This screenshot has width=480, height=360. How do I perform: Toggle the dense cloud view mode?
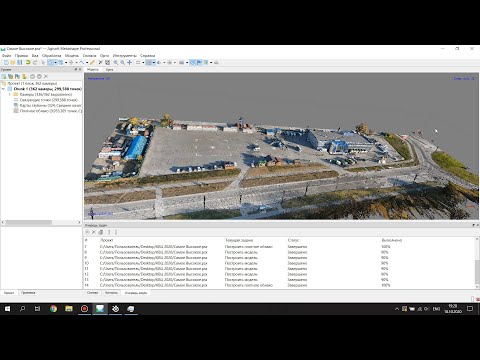coord(149,62)
